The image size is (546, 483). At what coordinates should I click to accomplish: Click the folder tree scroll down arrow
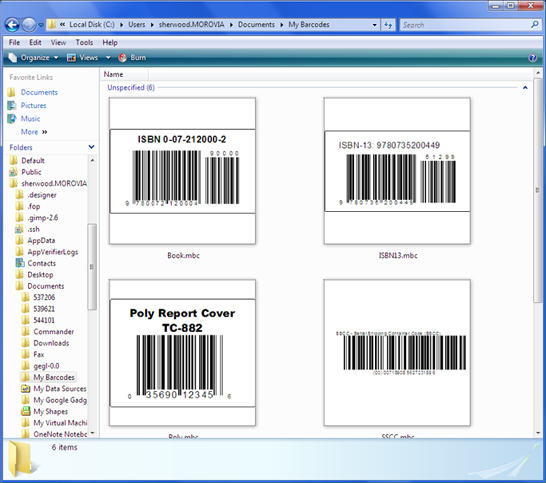(92, 433)
